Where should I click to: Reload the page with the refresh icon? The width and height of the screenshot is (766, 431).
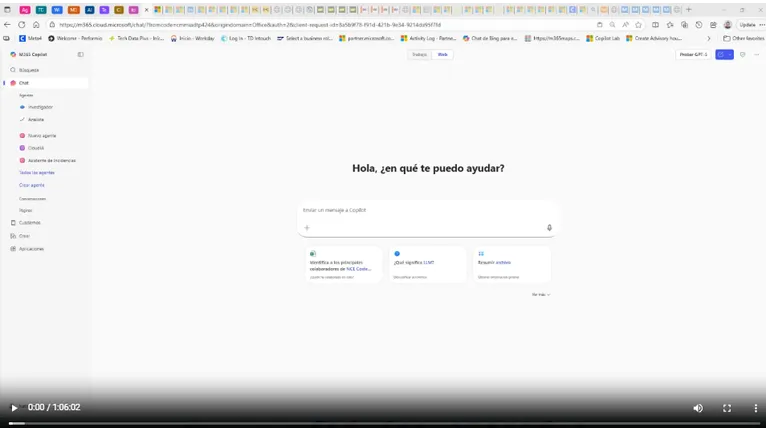(21, 24)
